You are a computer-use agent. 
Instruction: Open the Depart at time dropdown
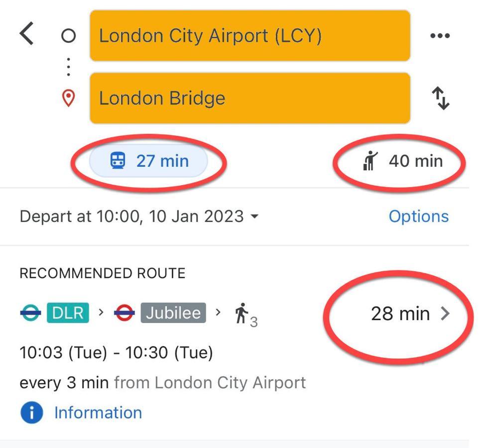(x=139, y=216)
